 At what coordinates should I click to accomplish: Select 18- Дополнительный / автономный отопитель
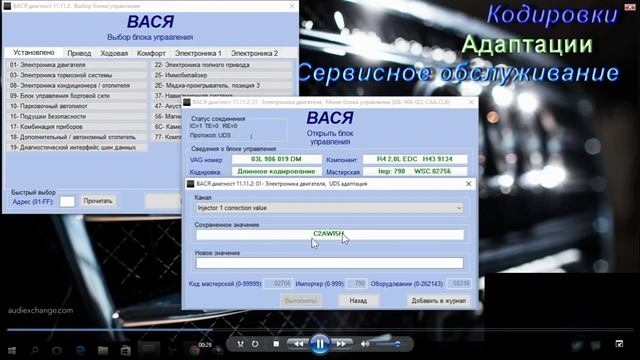(x=77, y=137)
